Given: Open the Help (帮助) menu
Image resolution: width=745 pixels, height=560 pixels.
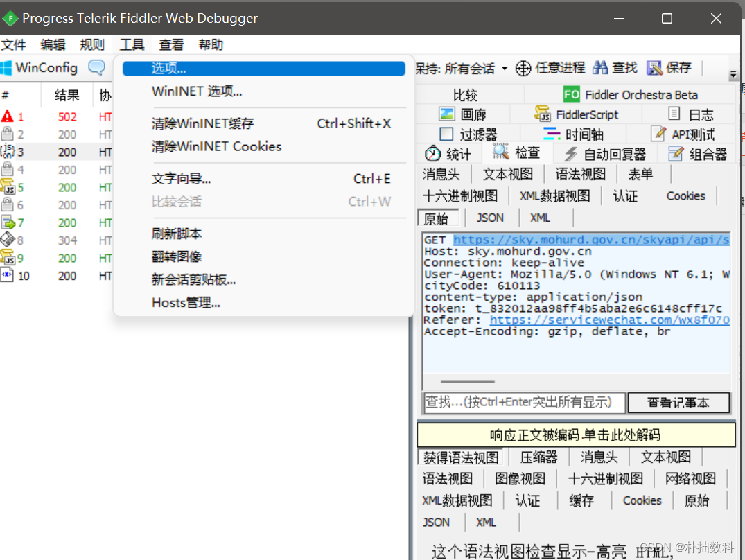Looking at the screenshot, I should coord(211,45).
